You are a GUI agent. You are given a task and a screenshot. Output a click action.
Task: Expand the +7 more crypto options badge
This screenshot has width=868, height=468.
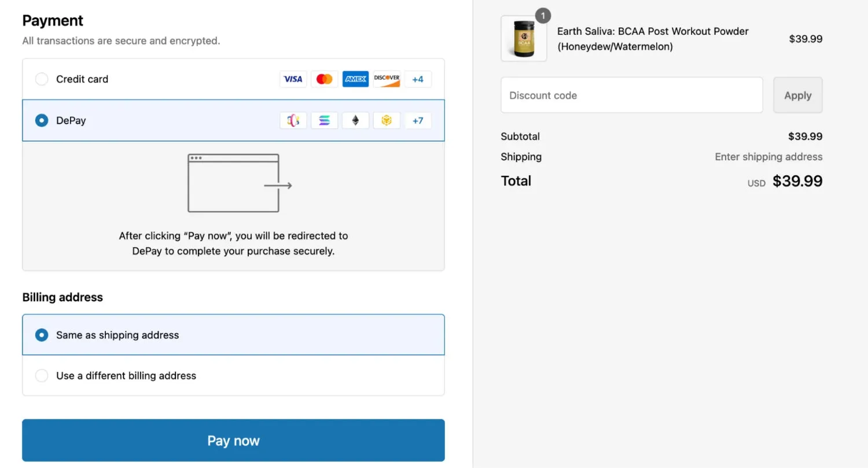click(x=418, y=120)
